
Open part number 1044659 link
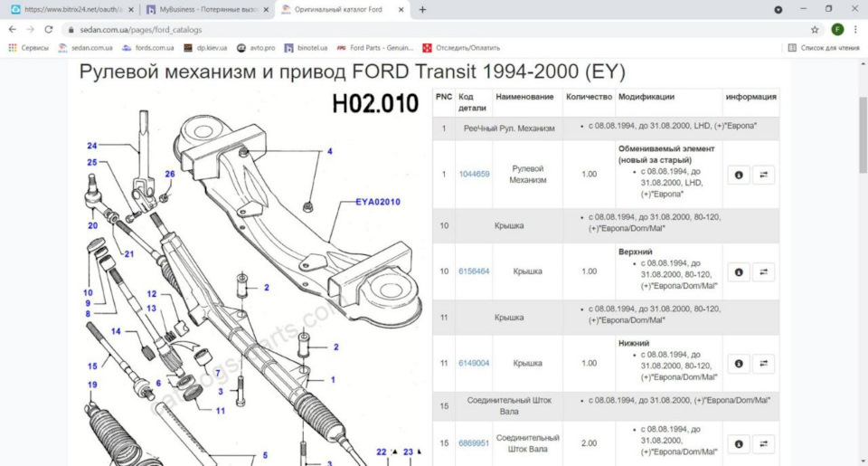click(474, 174)
